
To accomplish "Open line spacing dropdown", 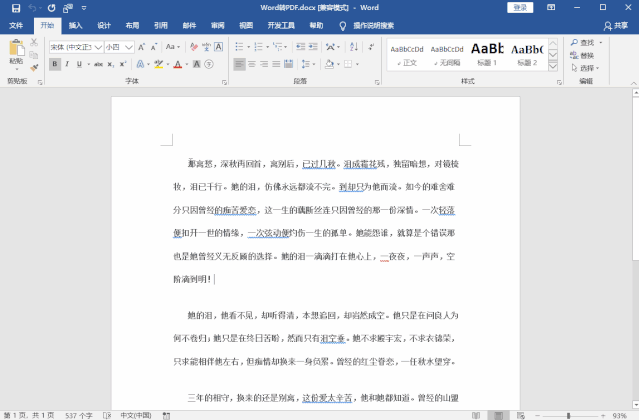I will tap(308, 64).
